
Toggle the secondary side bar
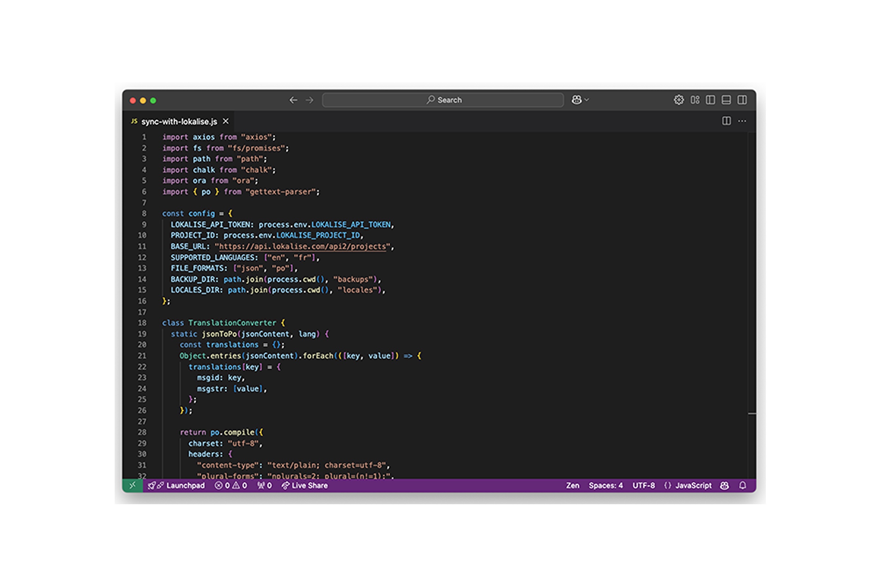[742, 100]
